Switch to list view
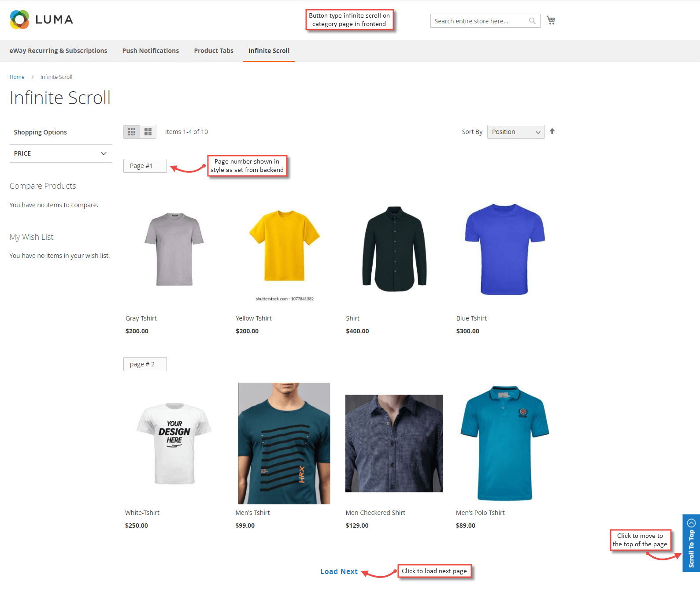This screenshot has width=700, height=589. point(148,132)
